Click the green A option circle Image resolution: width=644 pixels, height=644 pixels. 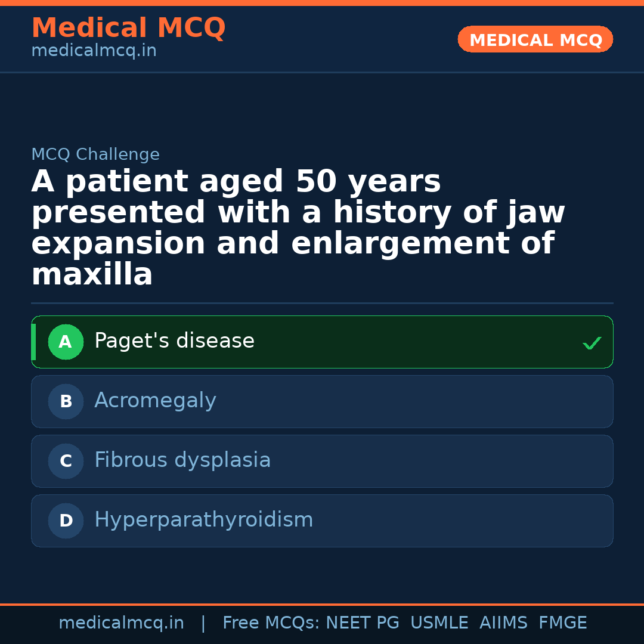[x=66, y=342]
